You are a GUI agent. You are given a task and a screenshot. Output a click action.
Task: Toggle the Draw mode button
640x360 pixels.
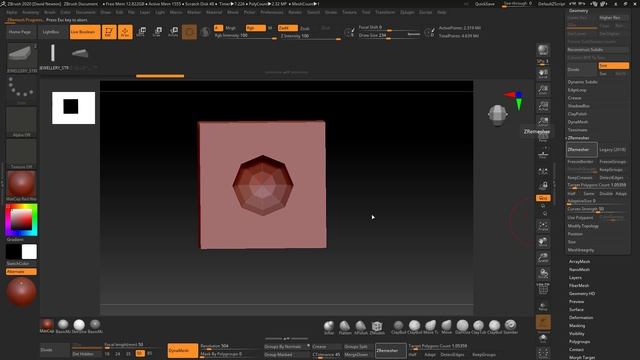pos(125,32)
